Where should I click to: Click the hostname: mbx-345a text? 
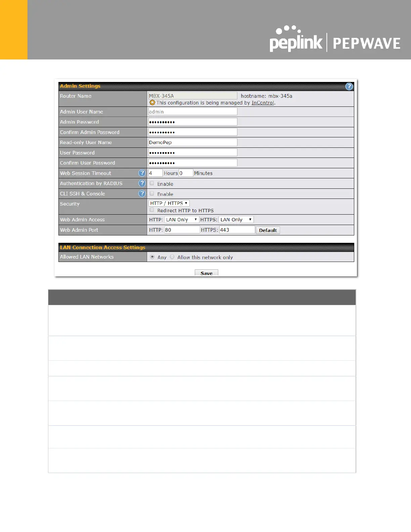pyautogui.click(x=267, y=96)
